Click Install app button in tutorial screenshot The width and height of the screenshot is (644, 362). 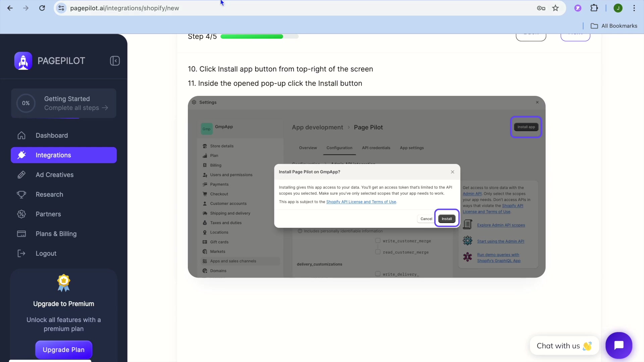[x=526, y=127]
